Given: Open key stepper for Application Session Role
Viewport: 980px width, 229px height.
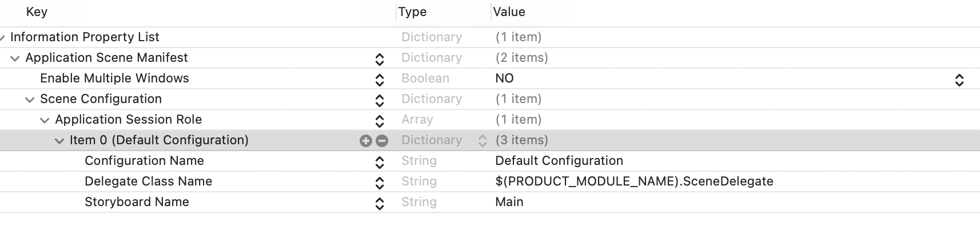Looking at the screenshot, I should click(379, 120).
